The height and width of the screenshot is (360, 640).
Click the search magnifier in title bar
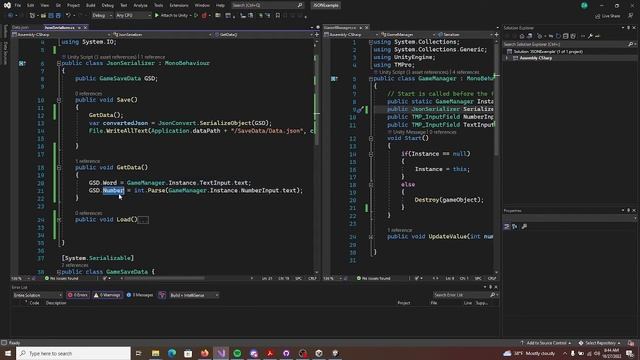click(x=300, y=5)
